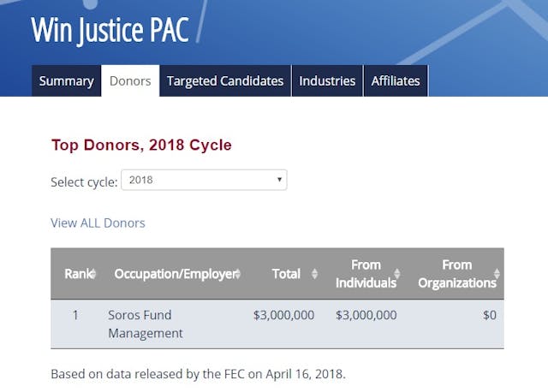This screenshot has width=548, height=392.
Task: Click the Top Donors, 2018 Cycle heading
Action: click(x=141, y=145)
